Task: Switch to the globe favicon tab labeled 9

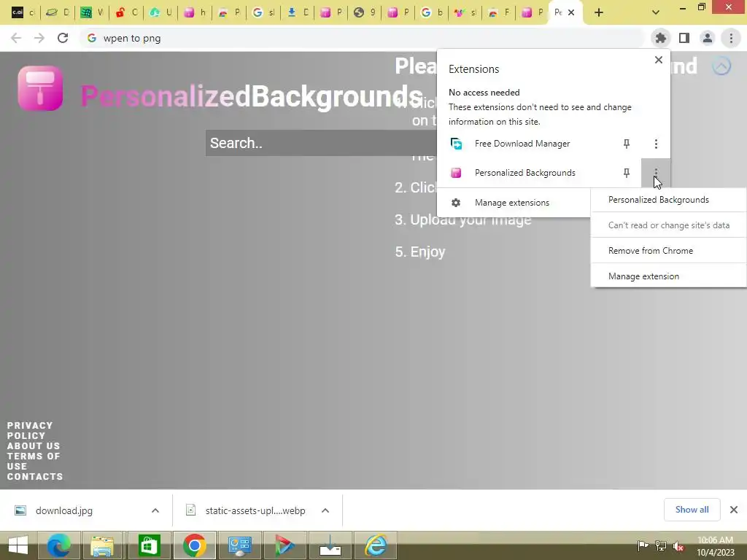Action: tap(365, 12)
